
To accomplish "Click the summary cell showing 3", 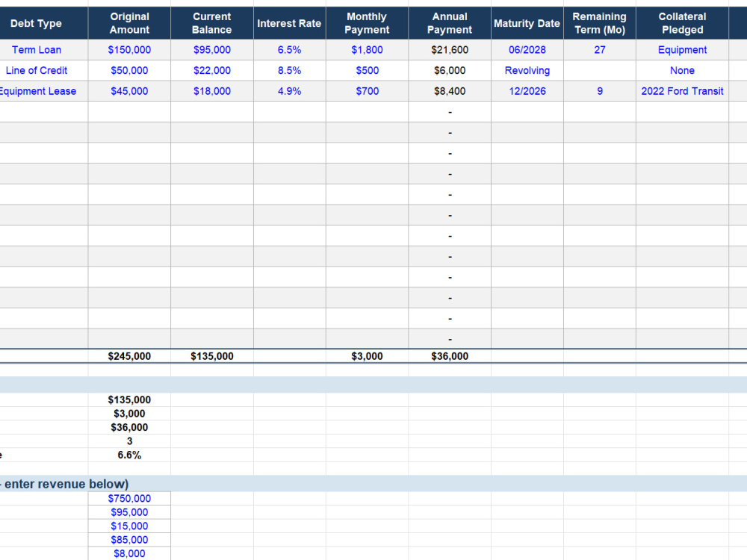I will pos(129,441).
